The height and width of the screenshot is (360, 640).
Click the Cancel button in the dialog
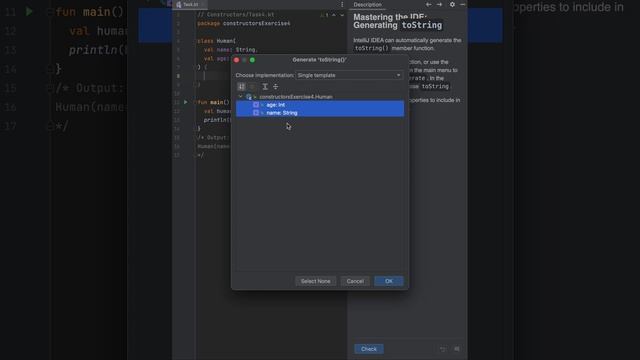[355, 281]
